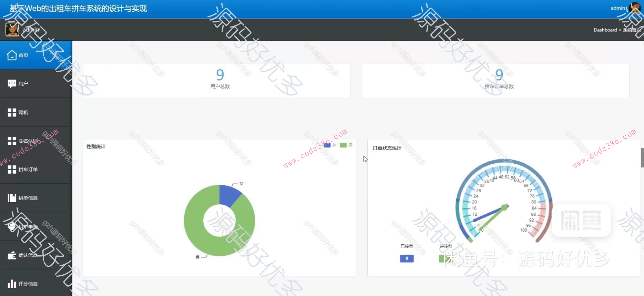Viewport: 644px width, 296px height.
Task: Toggle the 男 legend in gender chart
Action: [346, 145]
